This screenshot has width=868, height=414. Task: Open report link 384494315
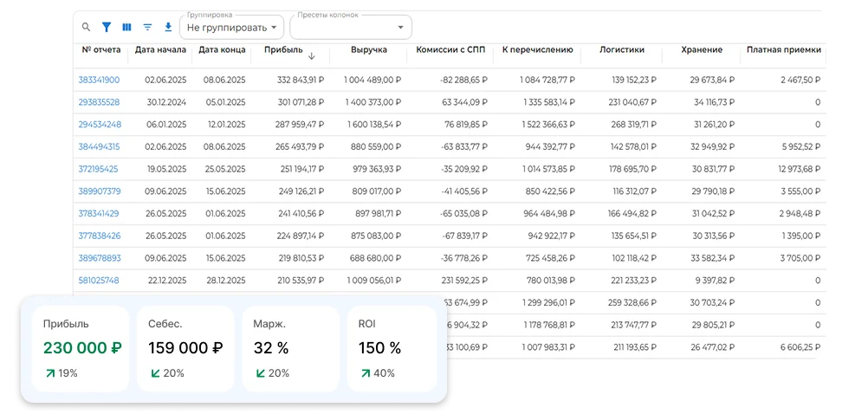click(x=99, y=146)
